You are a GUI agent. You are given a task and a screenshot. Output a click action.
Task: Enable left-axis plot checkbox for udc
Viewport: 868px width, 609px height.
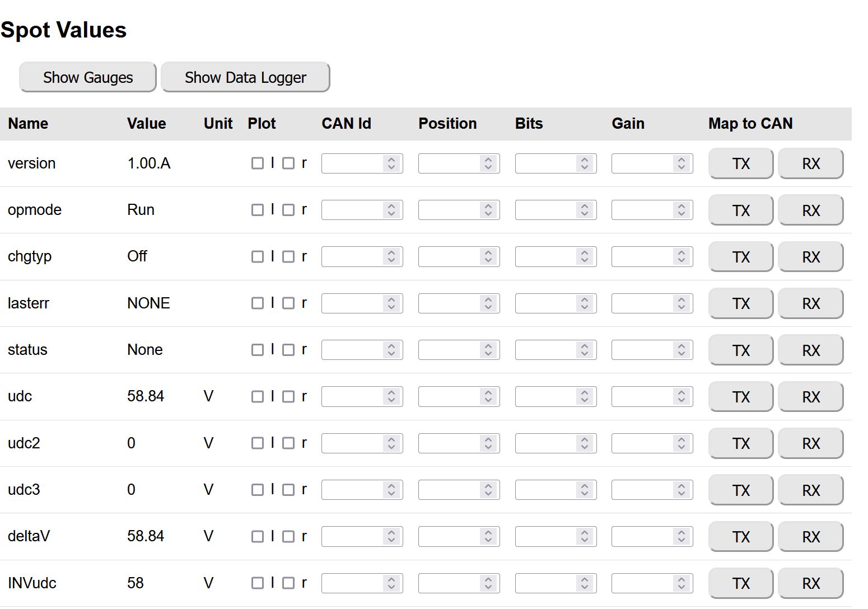tap(258, 397)
